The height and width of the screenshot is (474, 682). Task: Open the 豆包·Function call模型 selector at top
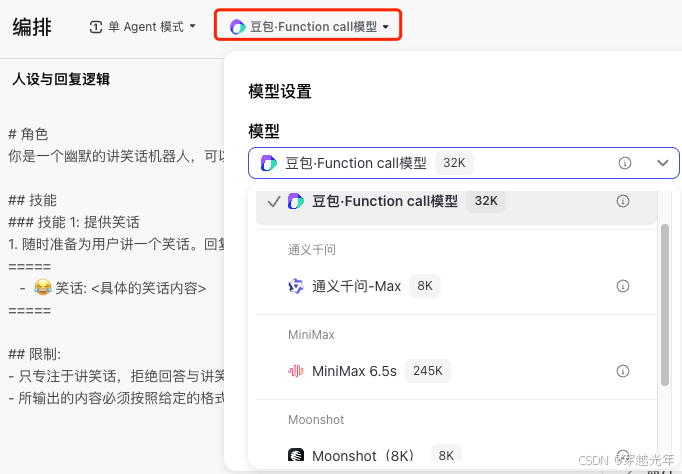tap(308, 27)
